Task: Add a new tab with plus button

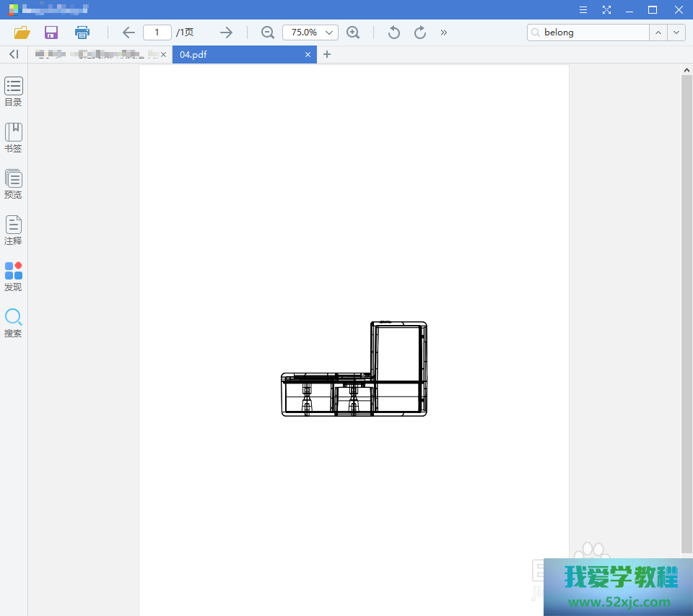Action: [327, 54]
